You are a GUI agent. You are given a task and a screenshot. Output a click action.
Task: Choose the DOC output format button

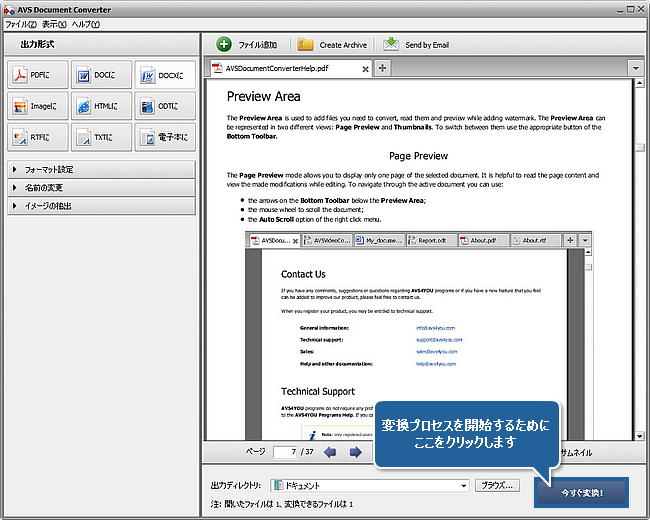[x=101, y=75]
